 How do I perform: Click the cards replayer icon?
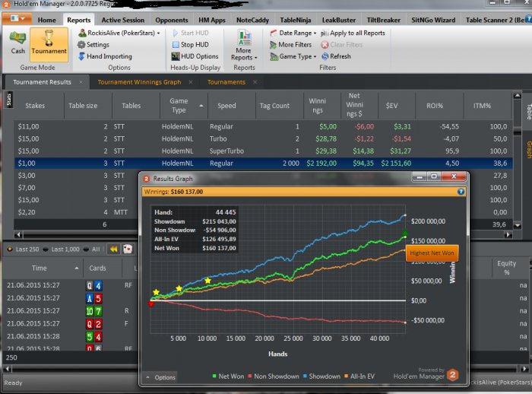point(128,249)
